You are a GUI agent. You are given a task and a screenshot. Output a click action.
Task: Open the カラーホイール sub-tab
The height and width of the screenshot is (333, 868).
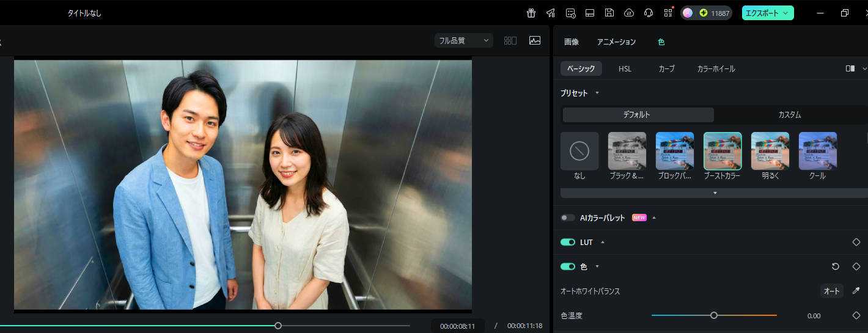click(716, 68)
